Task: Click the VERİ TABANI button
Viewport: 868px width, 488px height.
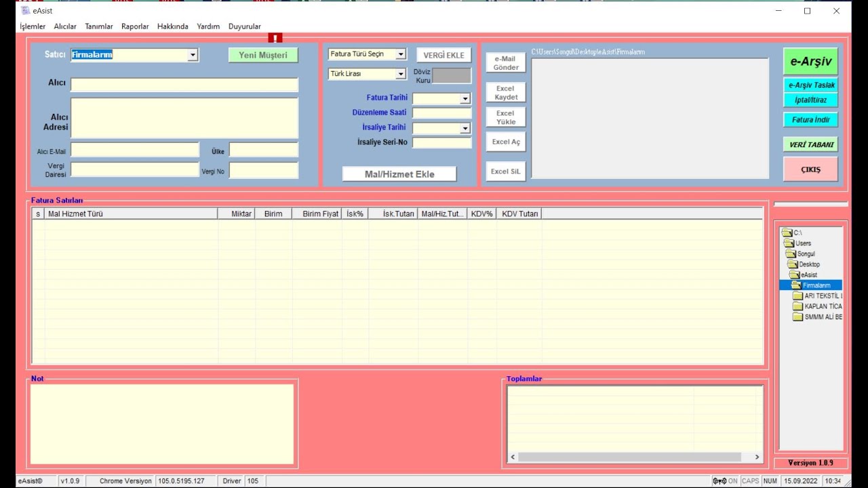Action: 810,144
